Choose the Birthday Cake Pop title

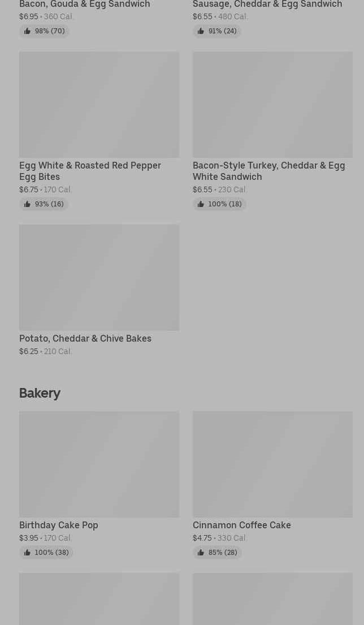(x=59, y=525)
